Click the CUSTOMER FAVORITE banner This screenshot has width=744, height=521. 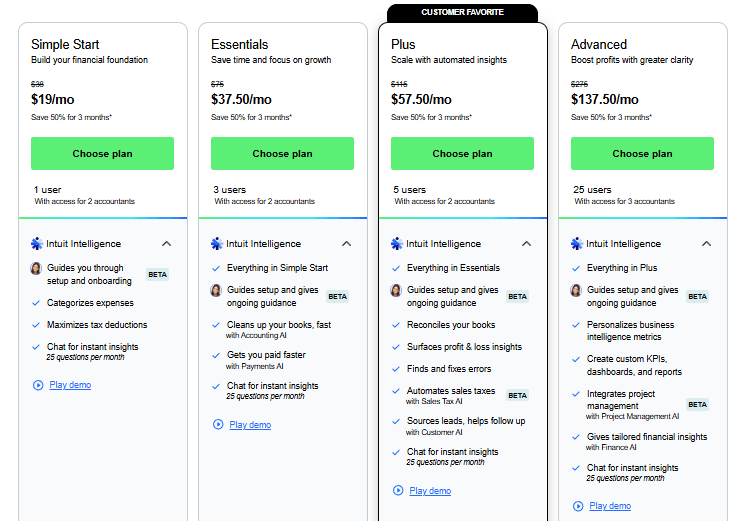coord(462,12)
